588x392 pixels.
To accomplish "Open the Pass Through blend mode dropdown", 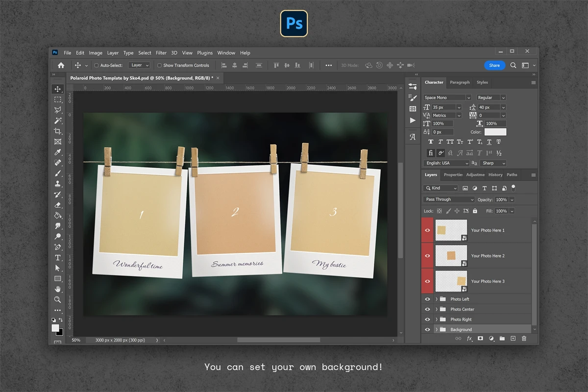I will [449, 199].
